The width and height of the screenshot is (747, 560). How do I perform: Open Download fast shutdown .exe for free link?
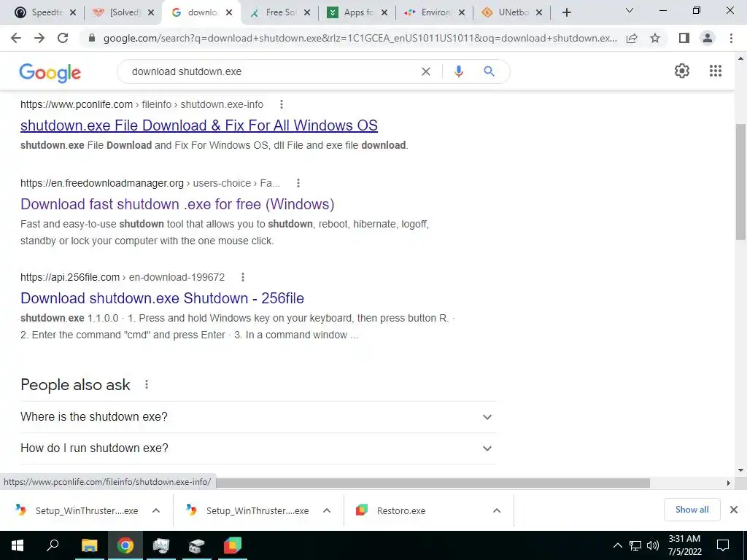click(177, 204)
